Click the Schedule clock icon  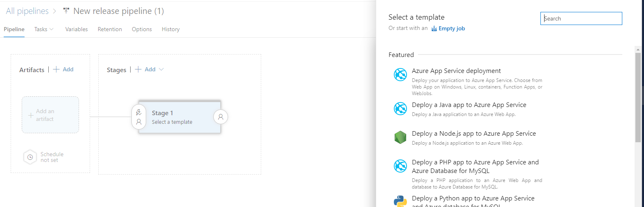(30, 157)
